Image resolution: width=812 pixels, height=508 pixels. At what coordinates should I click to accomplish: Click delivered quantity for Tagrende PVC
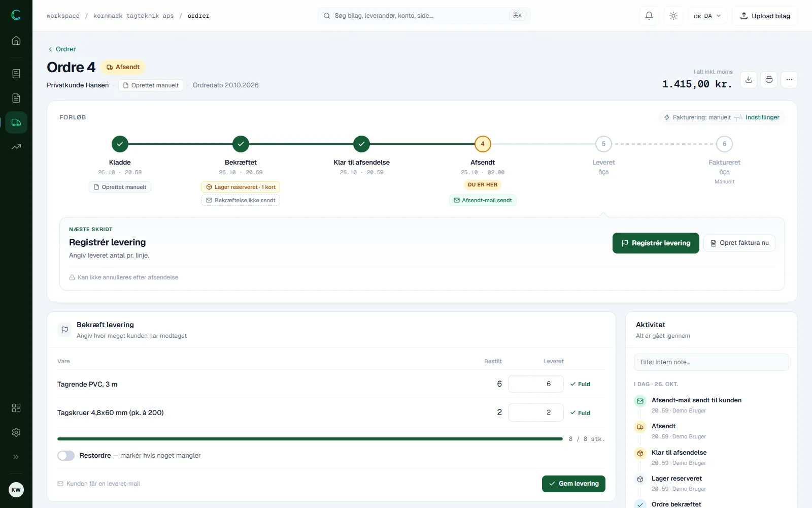[x=536, y=384]
